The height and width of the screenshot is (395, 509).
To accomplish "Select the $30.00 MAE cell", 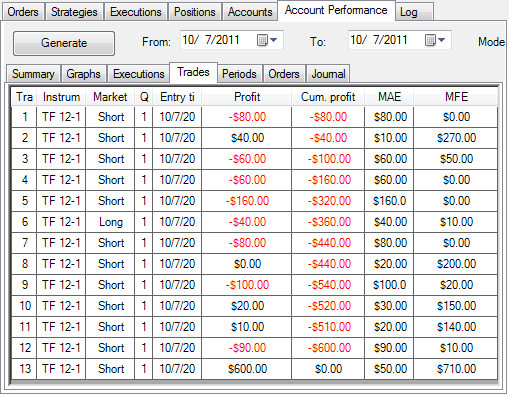I will click(x=389, y=306).
